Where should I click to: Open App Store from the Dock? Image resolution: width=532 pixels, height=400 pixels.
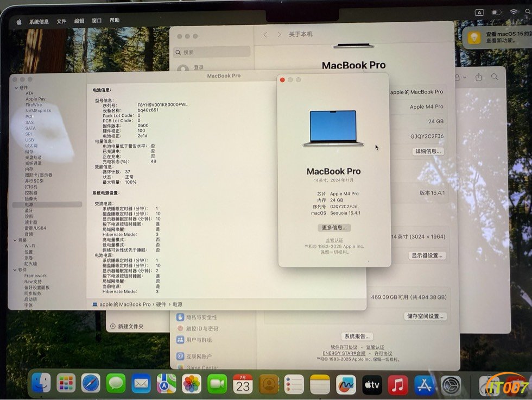[424, 385]
